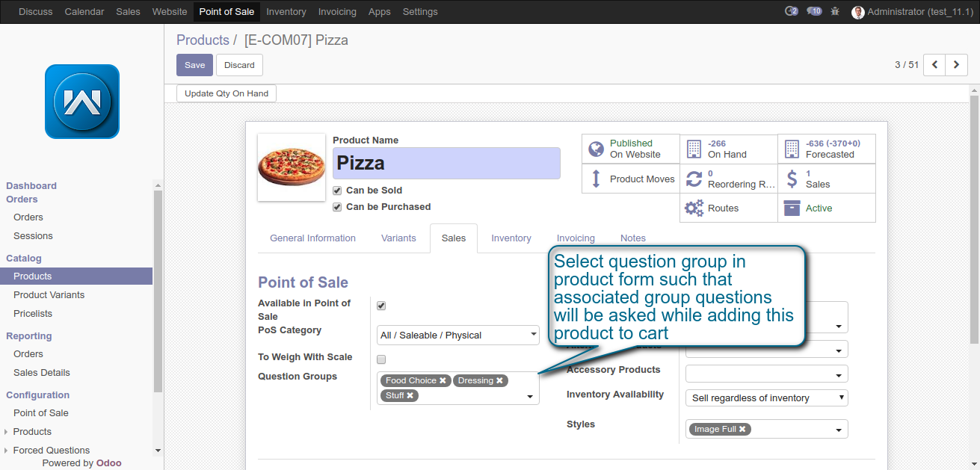Switch to the Notes tab

pyautogui.click(x=633, y=238)
